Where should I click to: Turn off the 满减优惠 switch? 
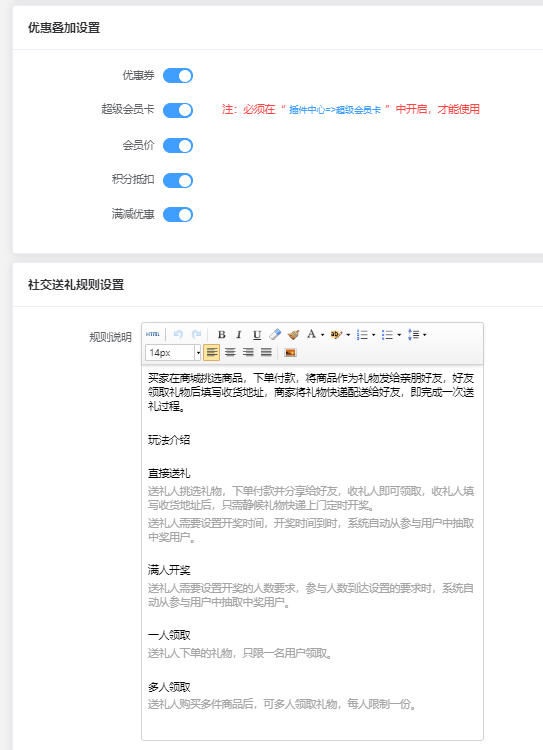pyautogui.click(x=178, y=214)
